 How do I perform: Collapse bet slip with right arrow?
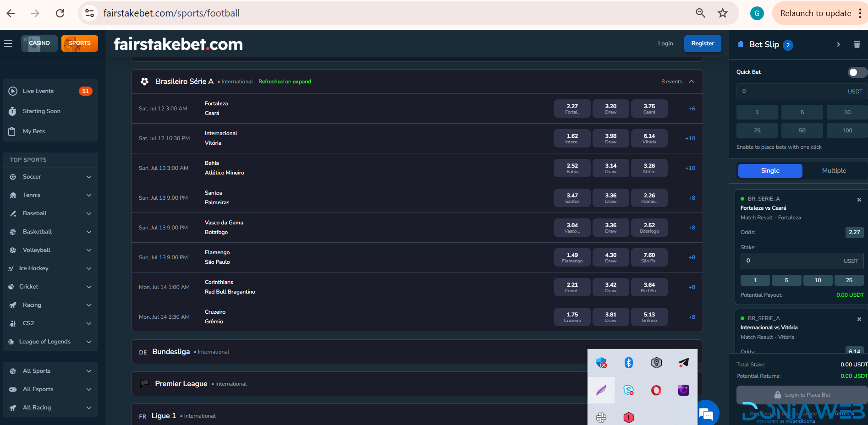[838, 44]
